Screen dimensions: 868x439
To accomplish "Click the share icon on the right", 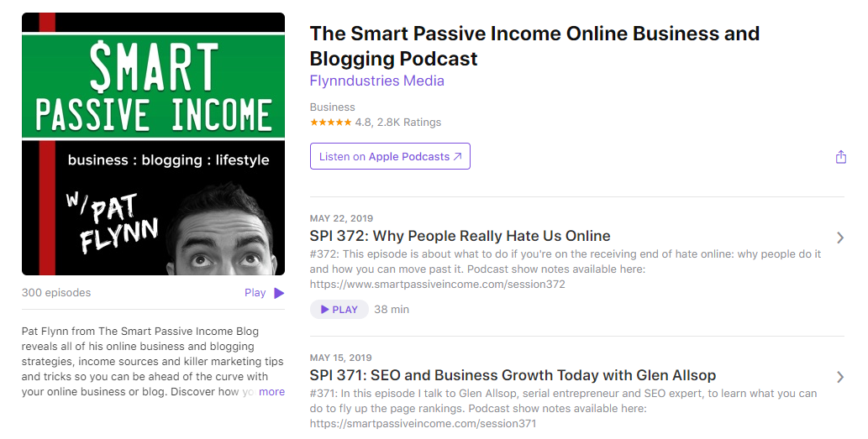I will pyautogui.click(x=840, y=157).
